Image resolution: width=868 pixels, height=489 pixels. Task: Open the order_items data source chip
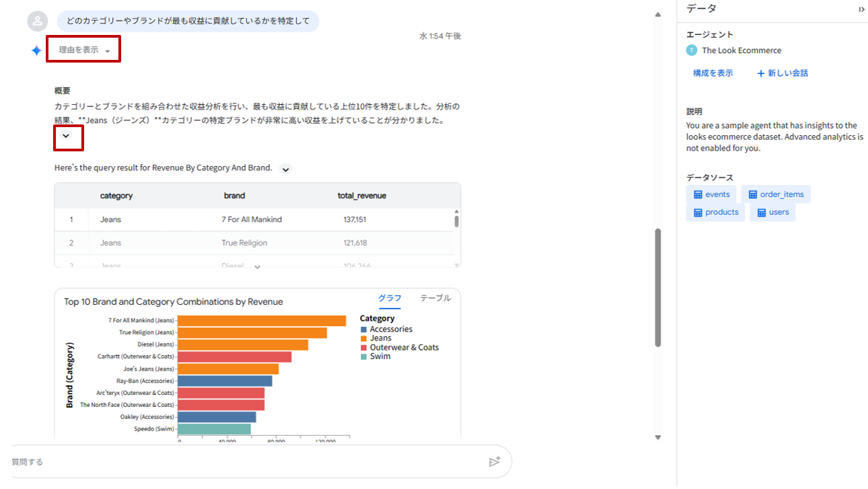pyautogui.click(x=775, y=194)
